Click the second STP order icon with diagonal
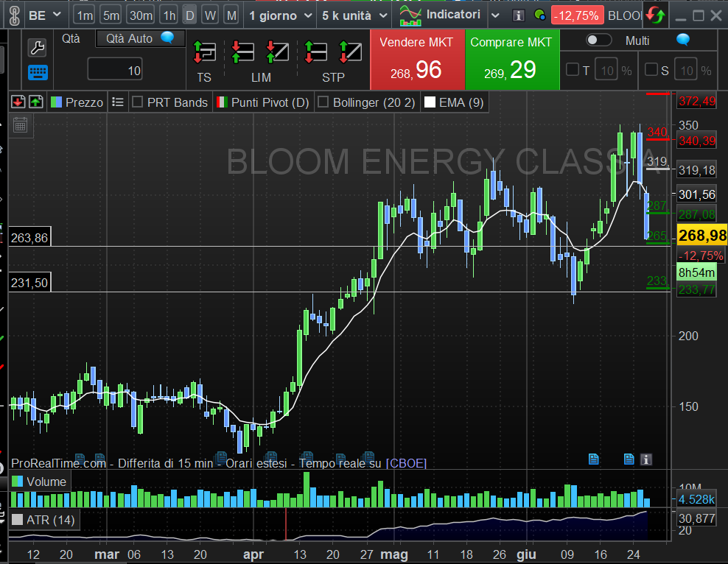The image size is (728, 564). (351, 52)
